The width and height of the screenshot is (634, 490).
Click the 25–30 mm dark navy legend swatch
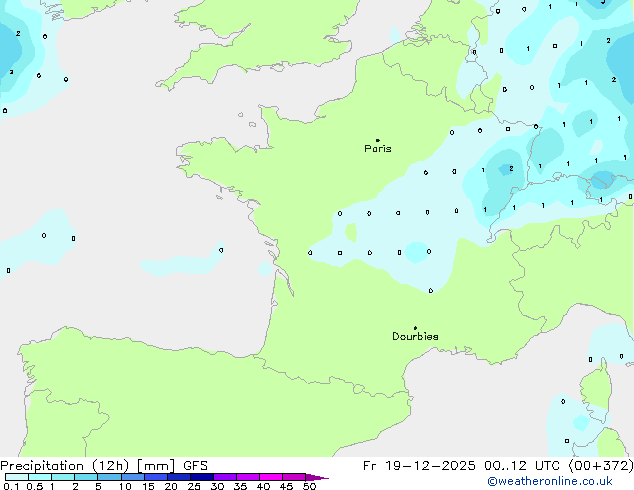pos(202,477)
